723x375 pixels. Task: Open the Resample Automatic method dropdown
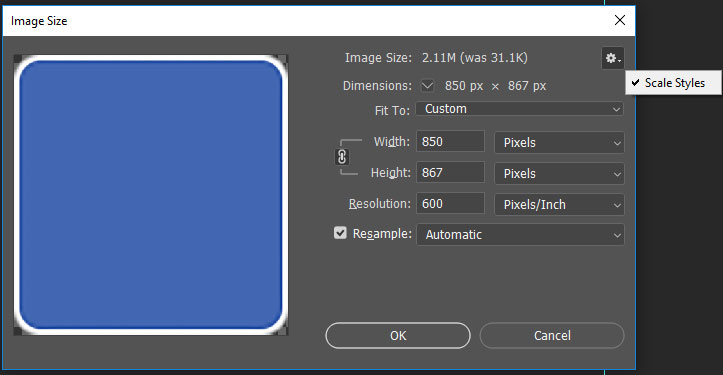tap(520, 234)
